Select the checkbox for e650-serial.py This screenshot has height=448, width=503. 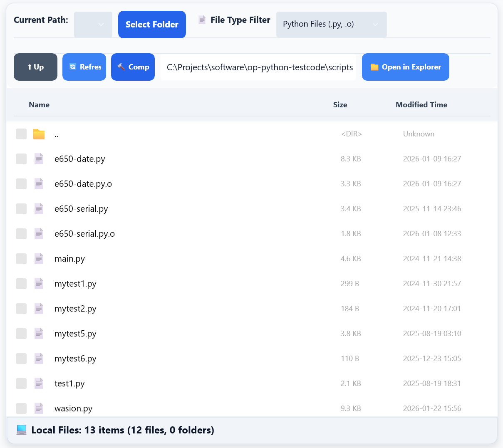pos(21,208)
